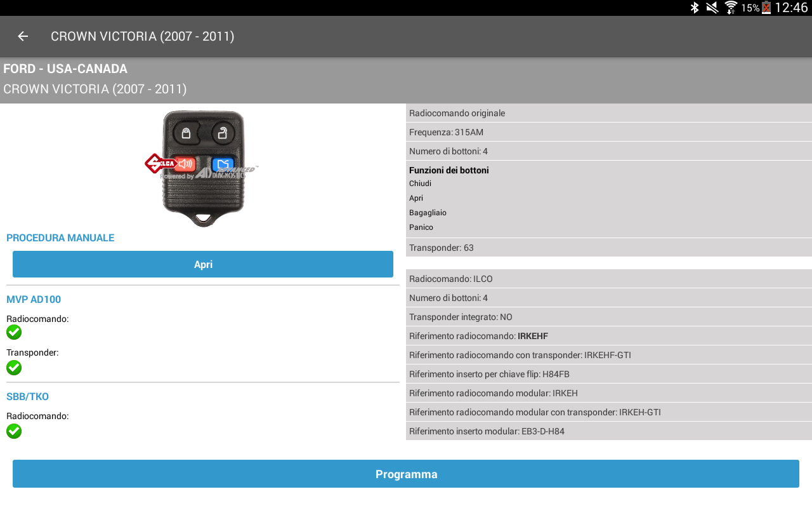Tap the Radiocomando label under SBB/TKO
This screenshot has height=508, width=812.
point(37,416)
